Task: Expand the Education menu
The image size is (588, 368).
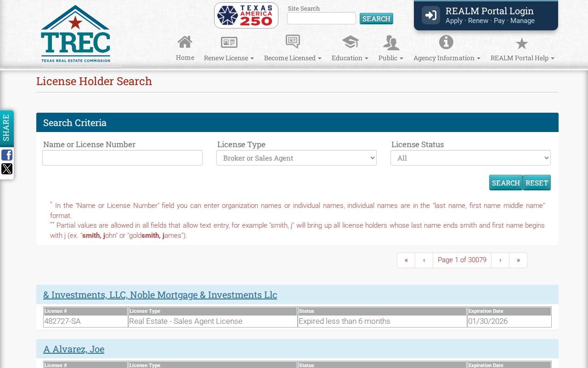Action: [x=350, y=58]
